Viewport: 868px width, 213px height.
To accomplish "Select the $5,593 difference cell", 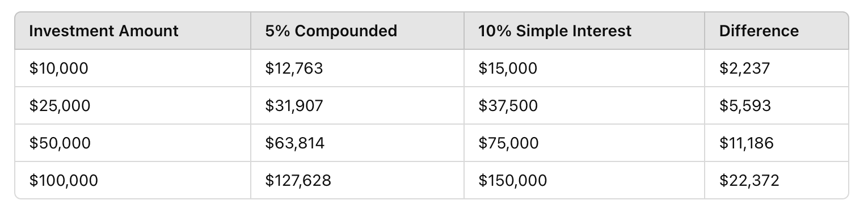I will 776,105.
